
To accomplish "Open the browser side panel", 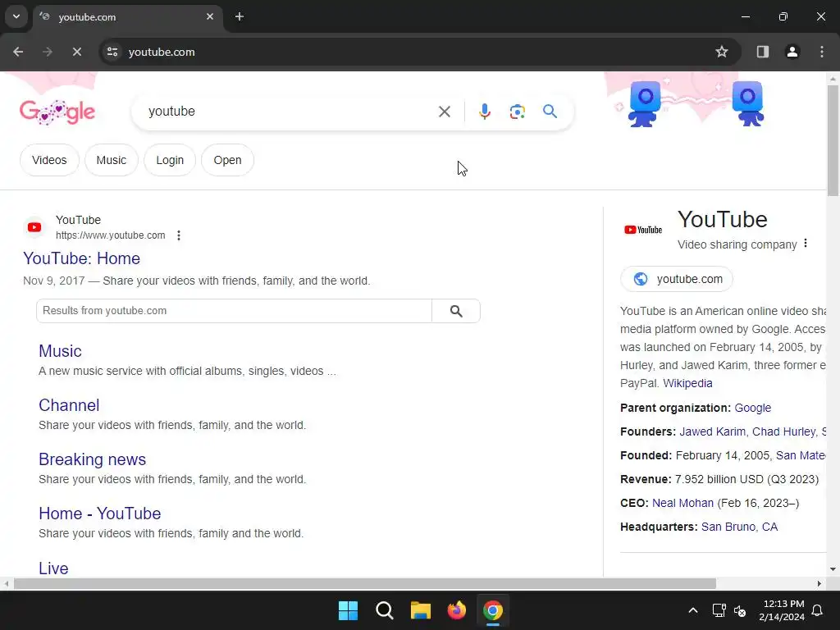I will pos(762,52).
